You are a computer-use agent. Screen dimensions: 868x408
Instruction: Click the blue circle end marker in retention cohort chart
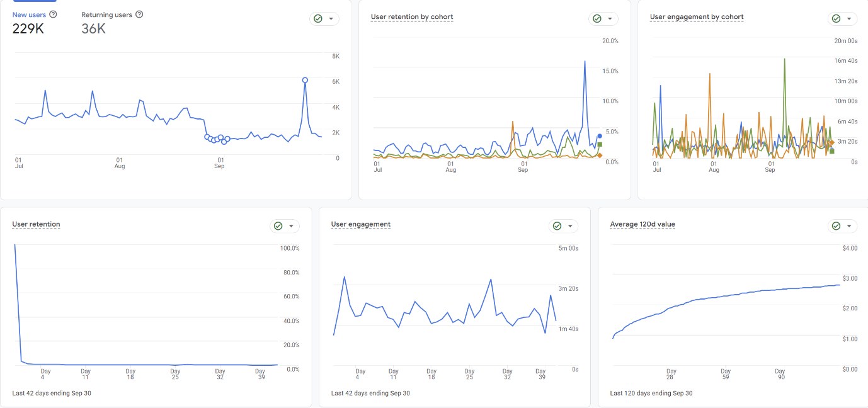coord(600,136)
